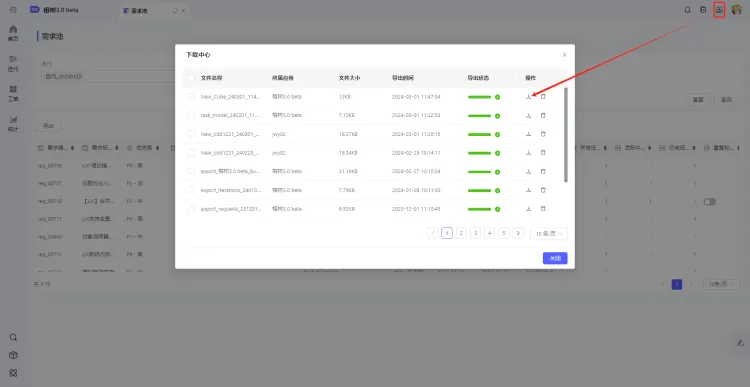Screen dimensions: 750x387
Task: Download the New_cdd1221_240301 file
Action: click(529, 134)
